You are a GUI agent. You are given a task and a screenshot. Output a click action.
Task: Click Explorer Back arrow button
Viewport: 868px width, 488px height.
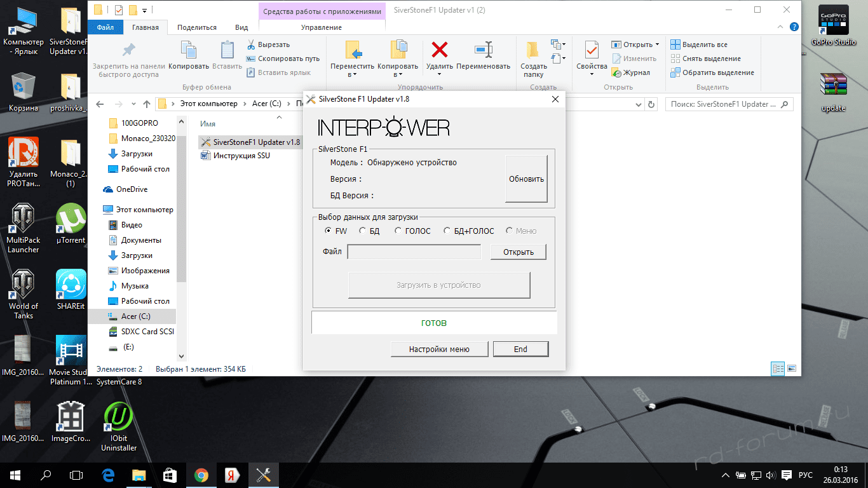(x=100, y=104)
